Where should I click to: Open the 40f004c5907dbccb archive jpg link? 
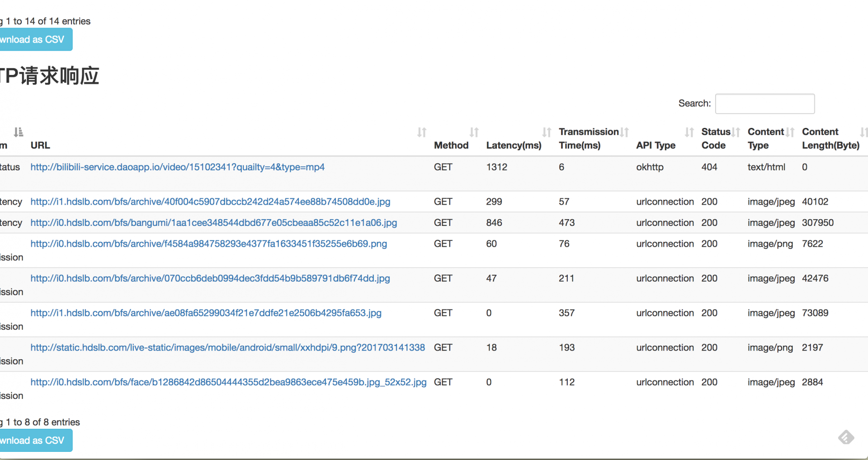pos(210,202)
